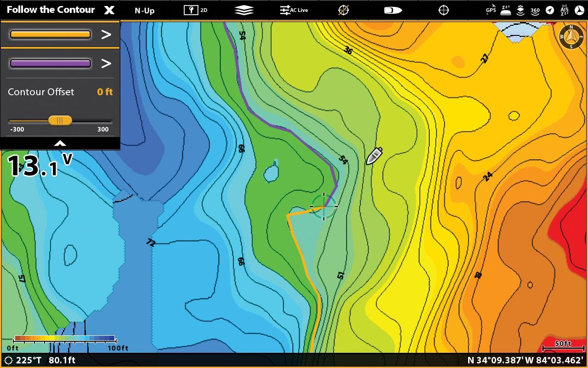588x368 pixels.
Task: Expand the orange route arrow
Action: coord(106,34)
